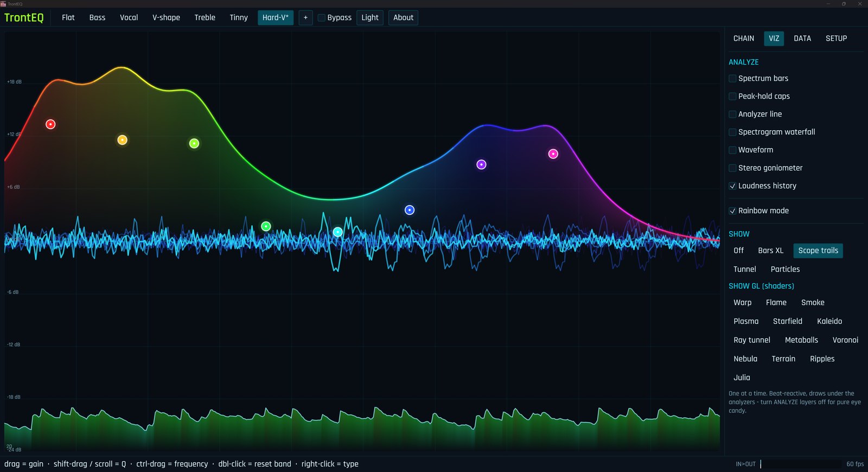Turn show visualizer Off
Image resolution: width=868 pixels, height=472 pixels.
pos(739,251)
